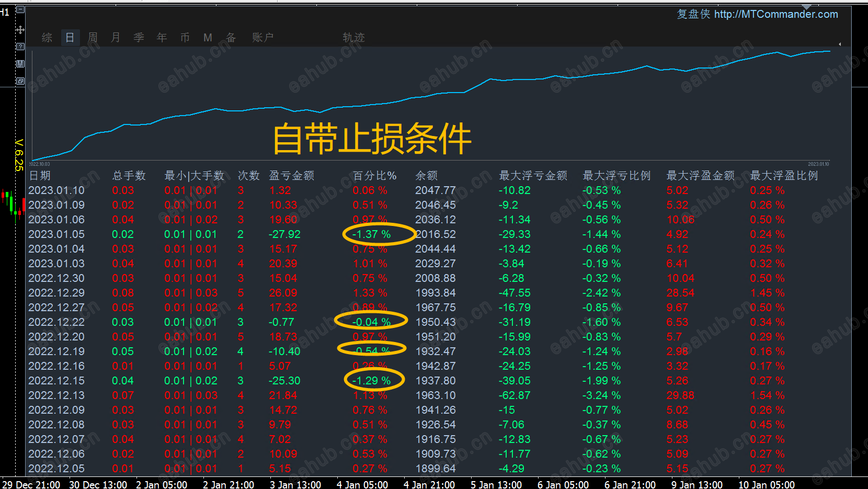Image resolution: width=868 pixels, height=489 pixels.
Task: Click the equity curve line chart
Action: coord(431,105)
